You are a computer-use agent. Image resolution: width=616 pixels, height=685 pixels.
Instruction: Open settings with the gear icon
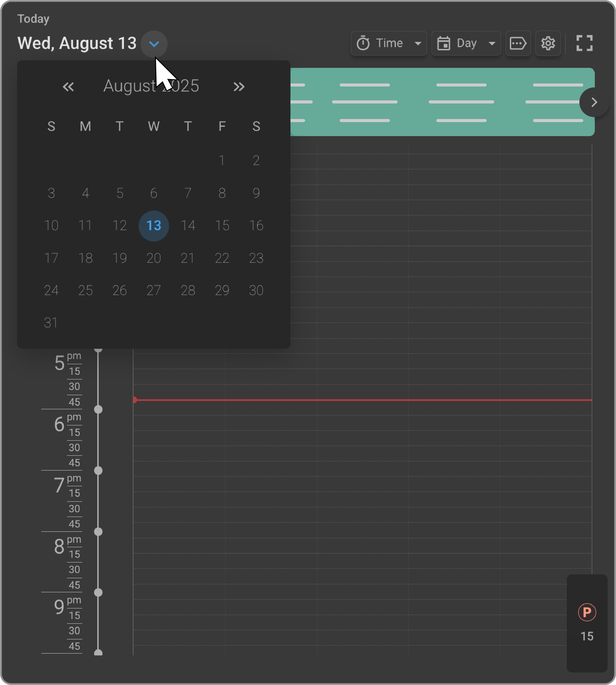548,43
